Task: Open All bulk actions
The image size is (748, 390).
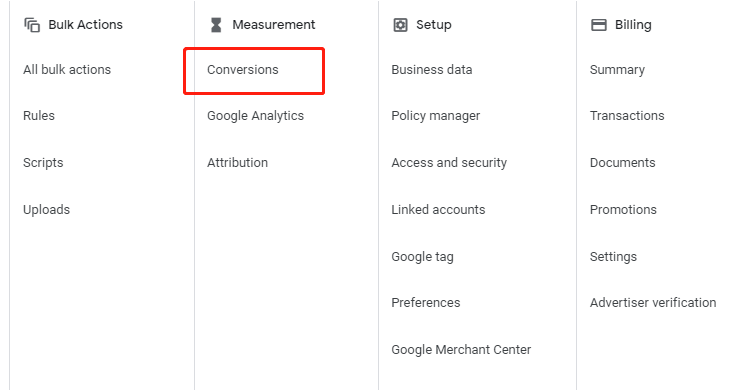Action: click(x=67, y=70)
